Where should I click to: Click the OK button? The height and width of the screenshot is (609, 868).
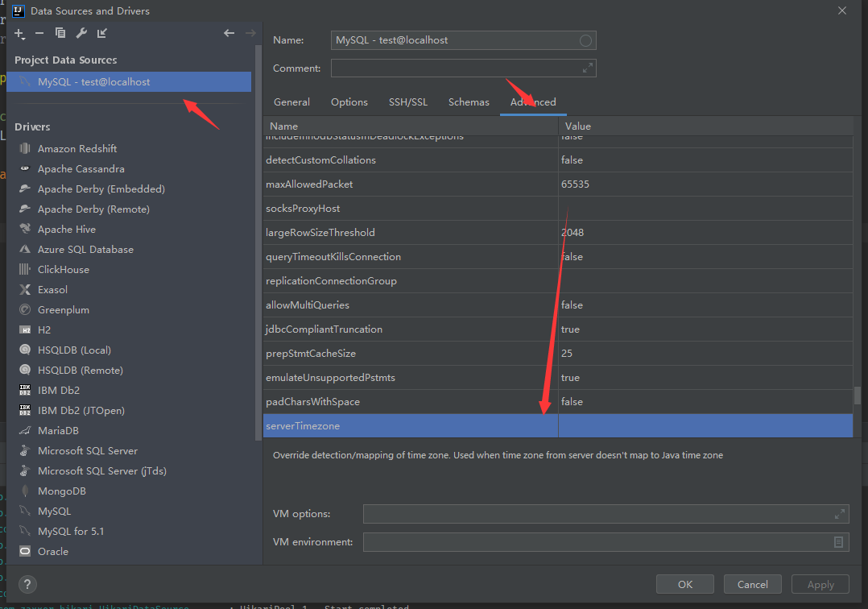(x=684, y=584)
